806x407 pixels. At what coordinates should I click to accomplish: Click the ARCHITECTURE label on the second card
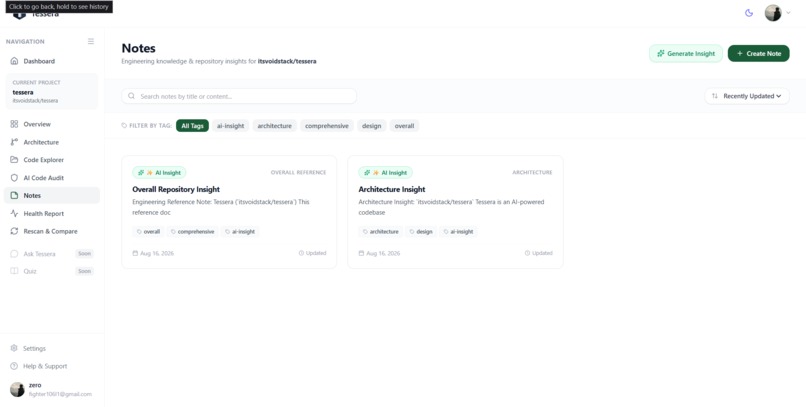[532, 173]
